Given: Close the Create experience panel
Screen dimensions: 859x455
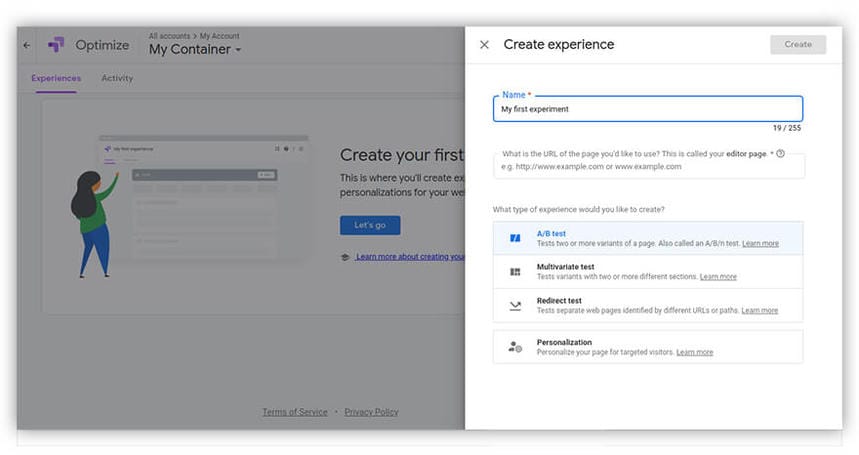Looking at the screenshot, I should (485, 45).
